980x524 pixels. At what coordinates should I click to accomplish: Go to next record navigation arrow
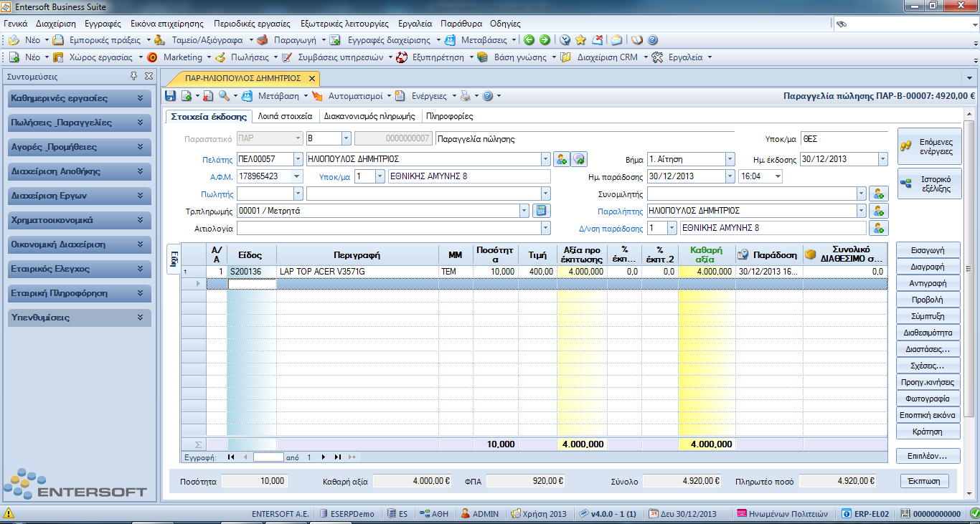tap(324, 457)
